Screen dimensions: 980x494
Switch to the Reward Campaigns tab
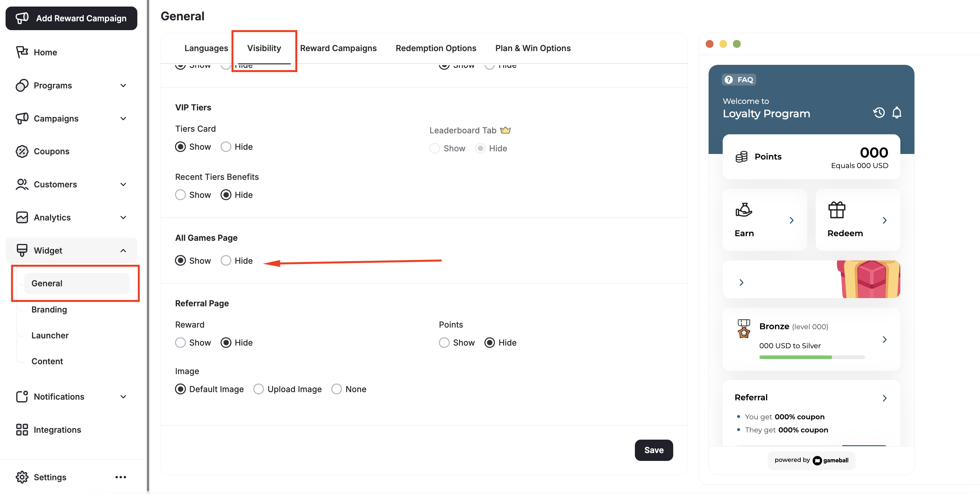[338, 48]
